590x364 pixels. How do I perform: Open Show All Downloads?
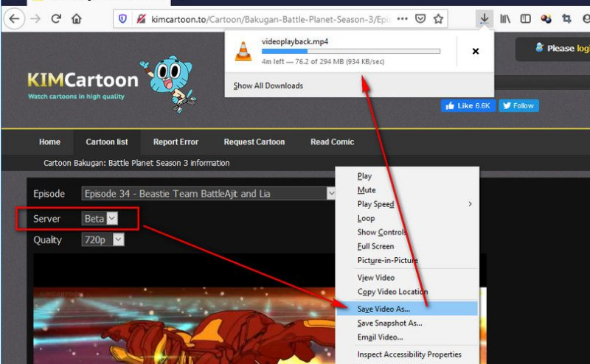click(268, 85)
